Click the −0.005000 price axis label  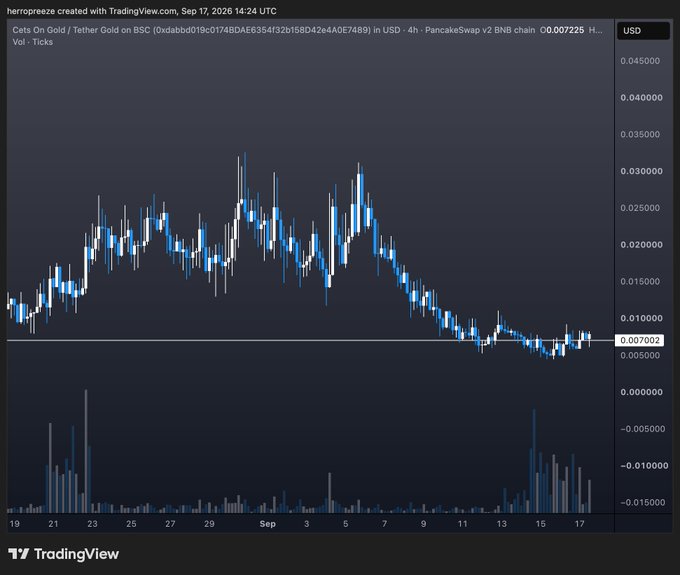(643, 429)
